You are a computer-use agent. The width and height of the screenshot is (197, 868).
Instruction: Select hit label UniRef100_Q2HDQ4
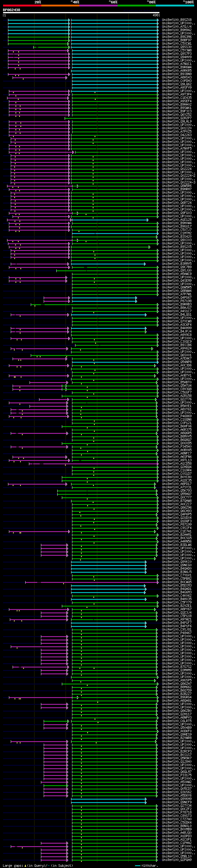pyautogui.click(x=177, y=467)
